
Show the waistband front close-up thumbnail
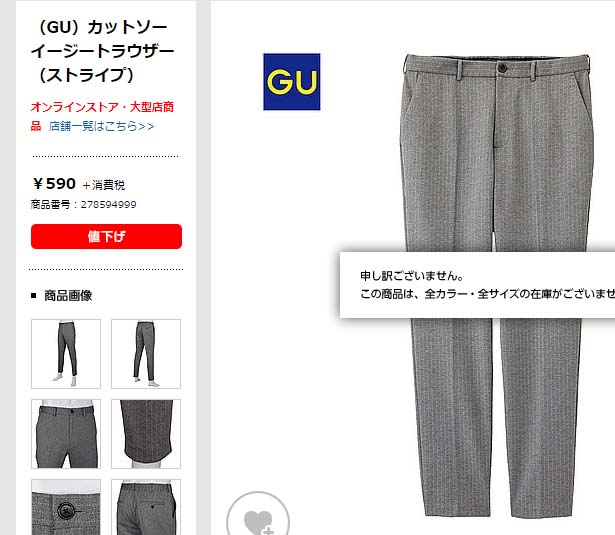66,434
